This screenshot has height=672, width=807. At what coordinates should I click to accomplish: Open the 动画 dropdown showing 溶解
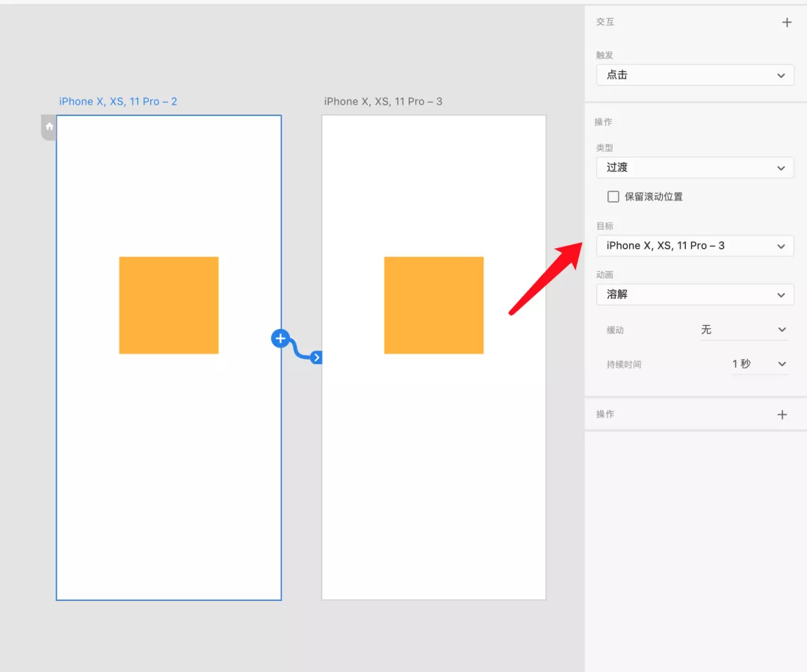[695, 295]
